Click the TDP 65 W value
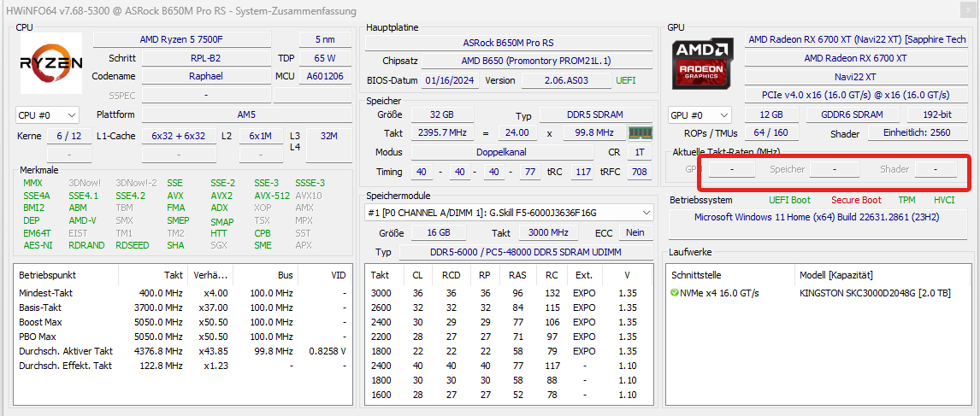Image resolution: width=980 pixels, height=416 pixels. [324, 58]
